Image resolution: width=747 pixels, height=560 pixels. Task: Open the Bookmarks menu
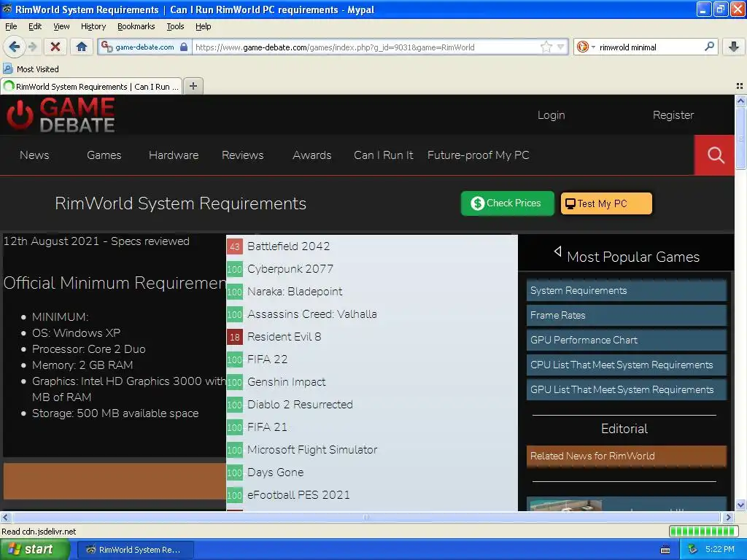click(x=136, y=26)
